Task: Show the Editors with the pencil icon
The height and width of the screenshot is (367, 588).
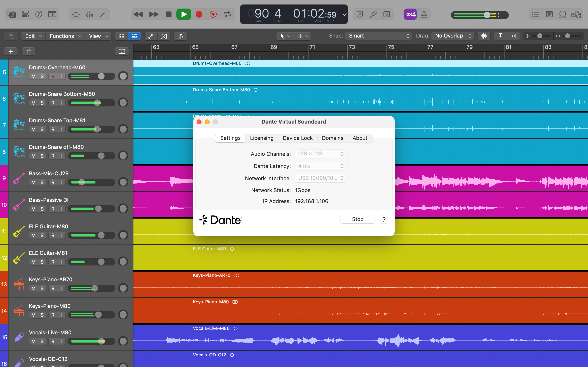Action: (102, 14)
